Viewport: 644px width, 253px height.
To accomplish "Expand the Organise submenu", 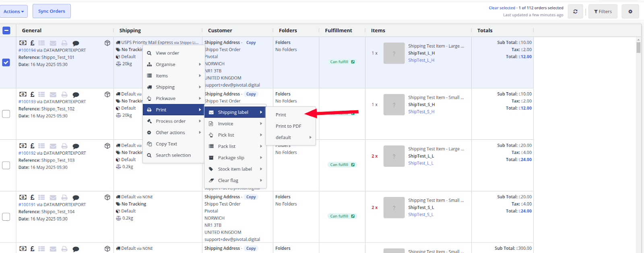I will [173, 64].
